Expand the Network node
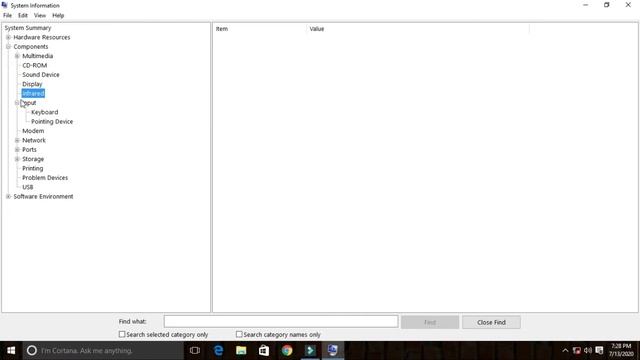The height and width of the screenshot is (360, 640). 17,140
